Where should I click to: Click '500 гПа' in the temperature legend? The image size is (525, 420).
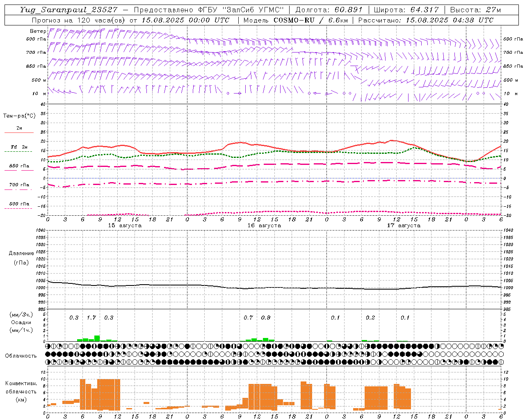[x=19, y=203]
